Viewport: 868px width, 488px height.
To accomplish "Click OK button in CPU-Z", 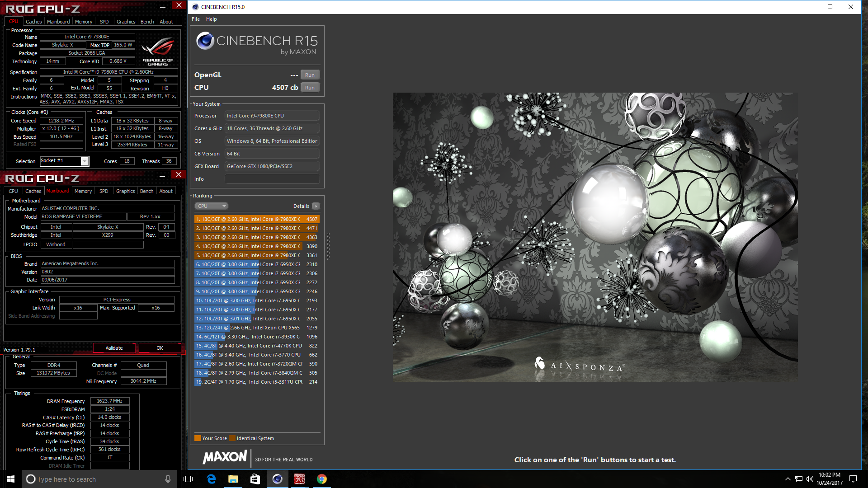I will 160,348.
